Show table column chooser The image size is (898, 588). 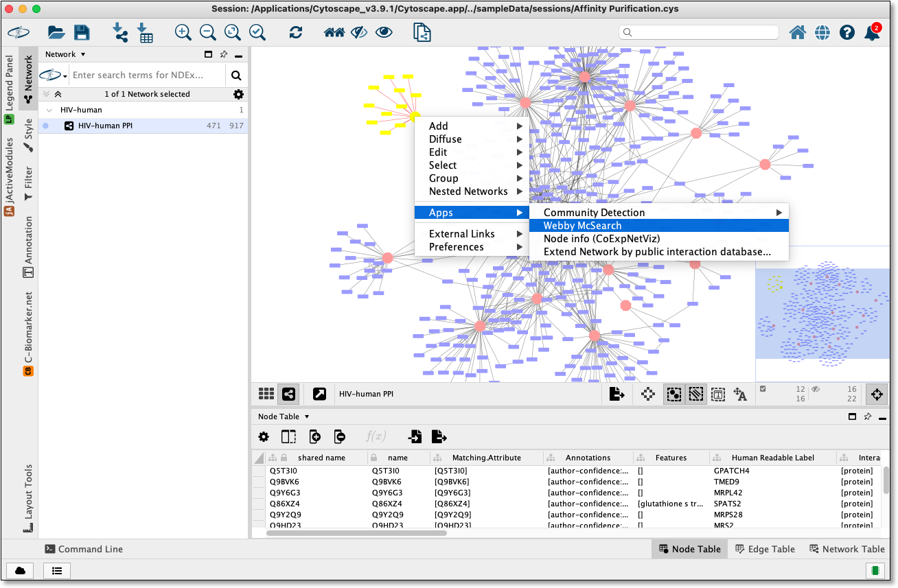(x=288, y=436)
